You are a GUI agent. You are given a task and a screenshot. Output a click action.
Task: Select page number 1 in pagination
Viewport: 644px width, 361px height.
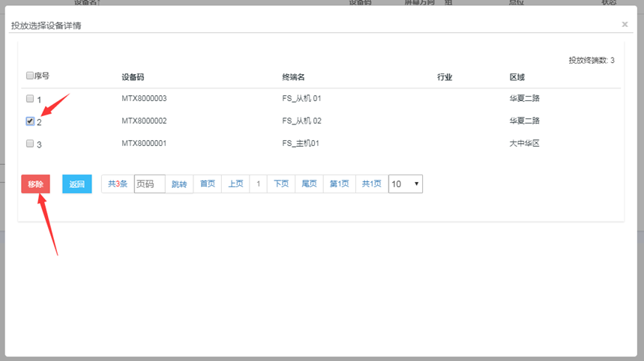259,184
